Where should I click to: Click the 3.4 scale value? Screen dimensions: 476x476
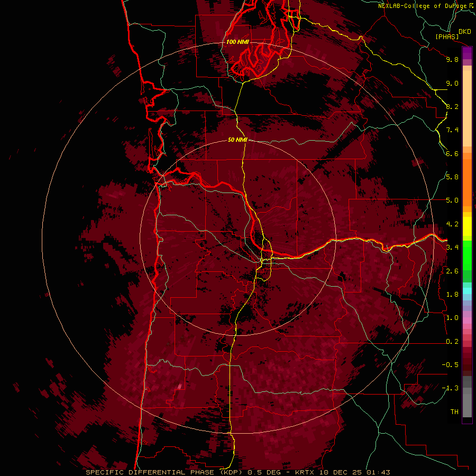(452, 248)
